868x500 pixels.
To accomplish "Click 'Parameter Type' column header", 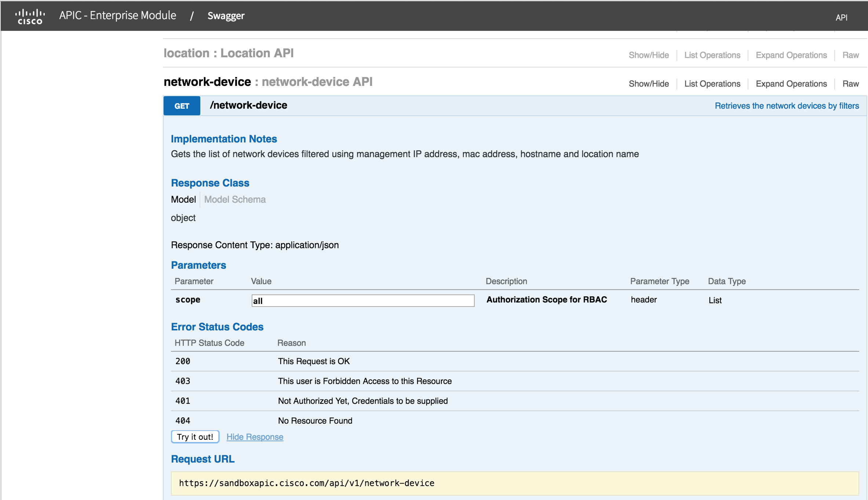I will pos(660,281).
